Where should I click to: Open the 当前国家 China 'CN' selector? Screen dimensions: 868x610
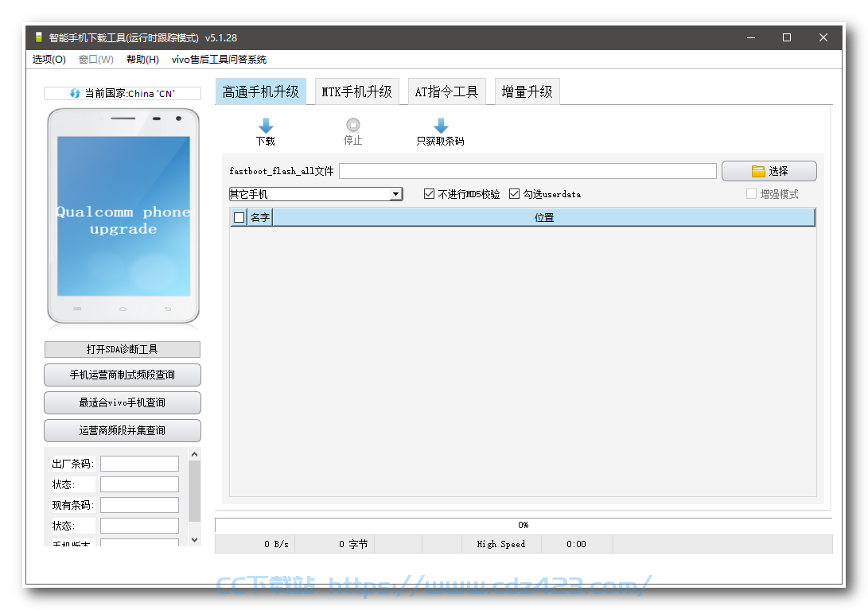(x=123, y=94)
